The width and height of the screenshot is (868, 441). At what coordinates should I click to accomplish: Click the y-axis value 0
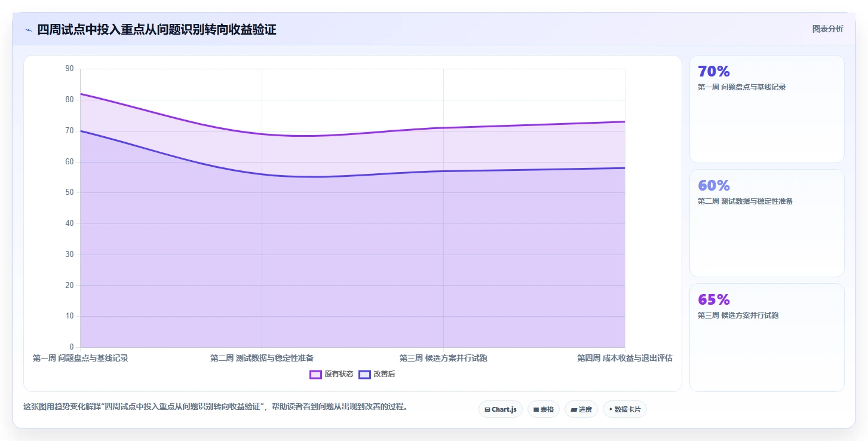pos(72,347)
